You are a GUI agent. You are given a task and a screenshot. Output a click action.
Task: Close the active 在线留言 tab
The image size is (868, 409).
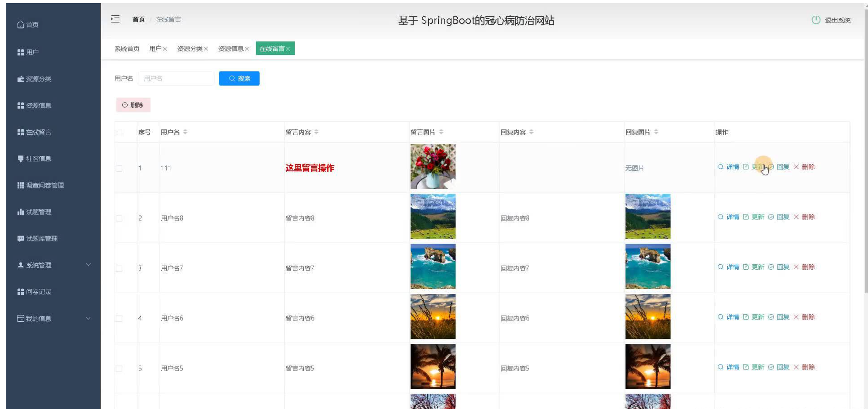click(x=288, y=49)
